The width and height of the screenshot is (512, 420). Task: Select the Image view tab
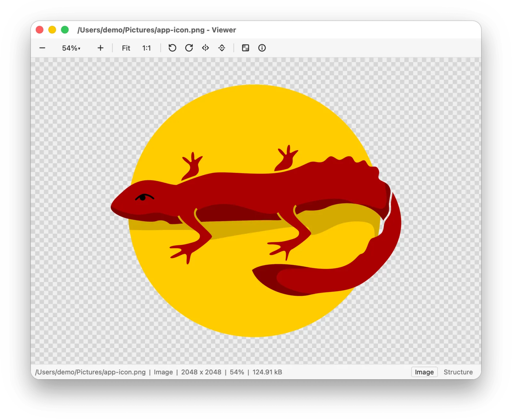(424, 372)
